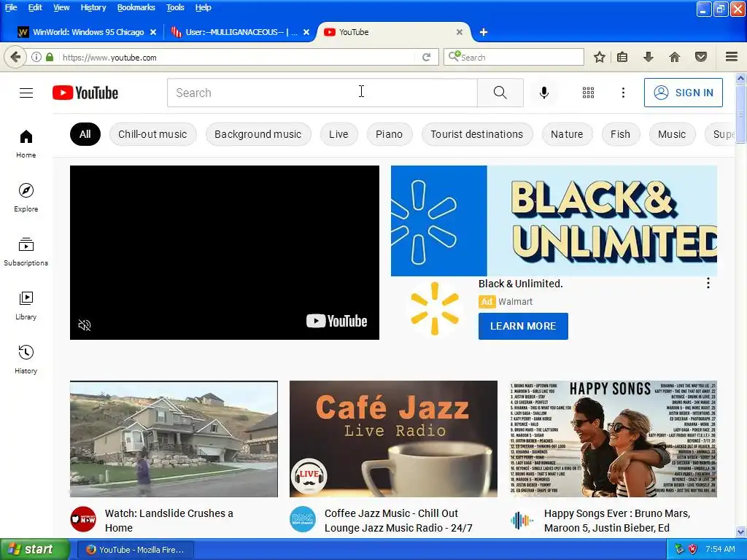Click YouTube - Mozilla Firefox taskbar button
Viewport: 747px width, 560px height.
pyautogui.click(x=135, y=550)
